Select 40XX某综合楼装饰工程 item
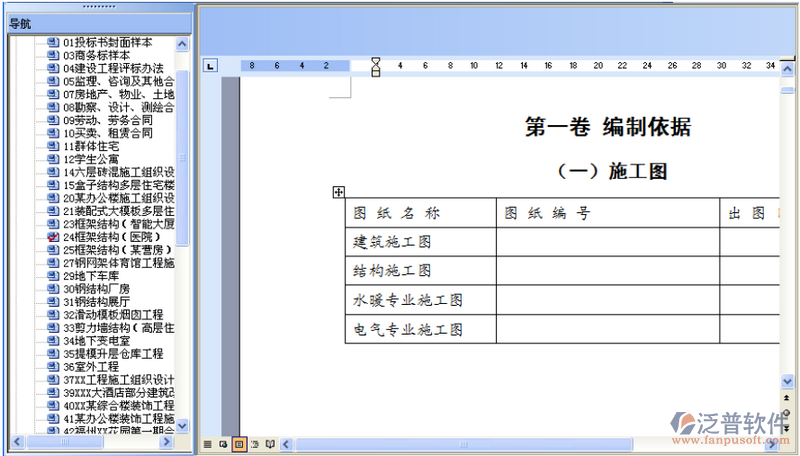 [x=118, y=406]
